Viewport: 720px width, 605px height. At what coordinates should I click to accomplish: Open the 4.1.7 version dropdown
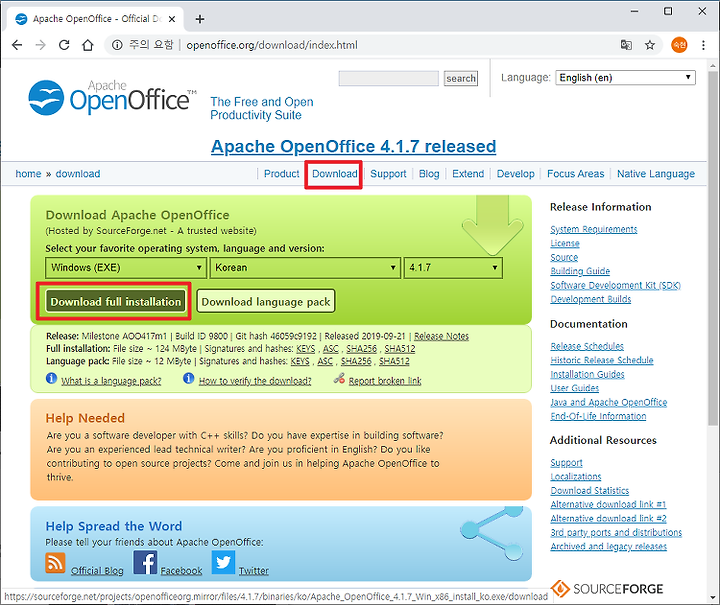pos(453,268)
